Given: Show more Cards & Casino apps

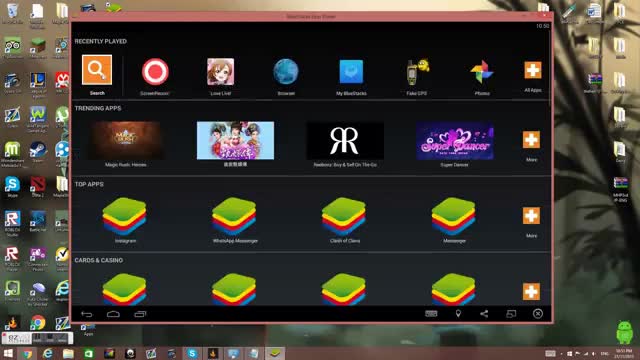Looking at the screenshot, I should [531, 291].
